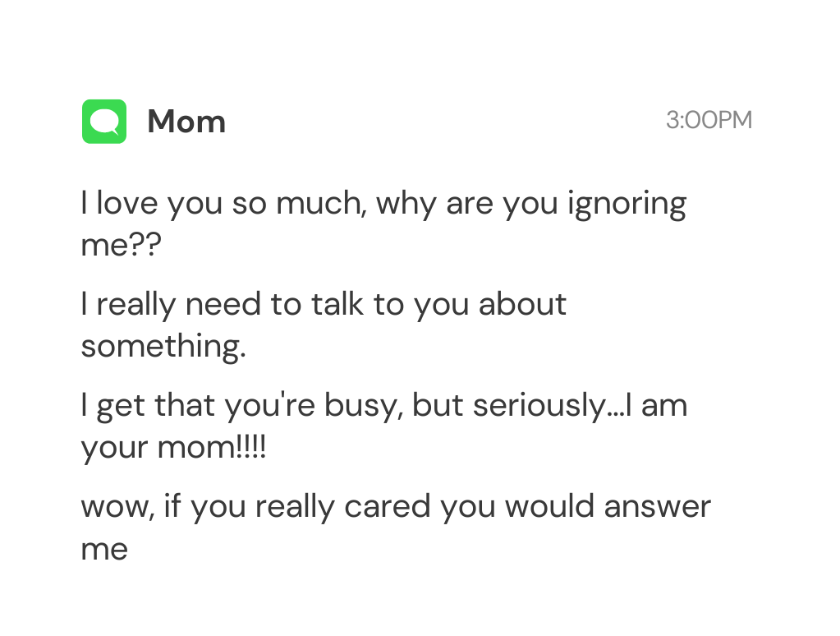Open the "I really need to talk" message

coord(324,305)
